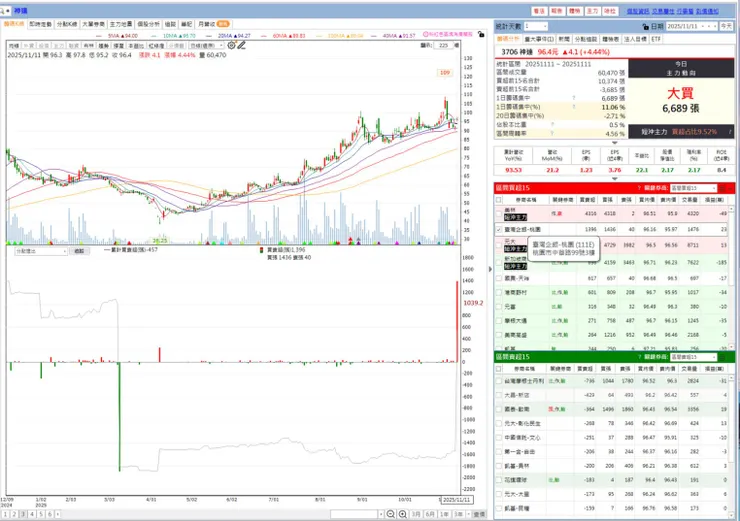This screenshot has width=740, height=521.
Task: Open the 統計天數 dropdown
Action: 536,26
